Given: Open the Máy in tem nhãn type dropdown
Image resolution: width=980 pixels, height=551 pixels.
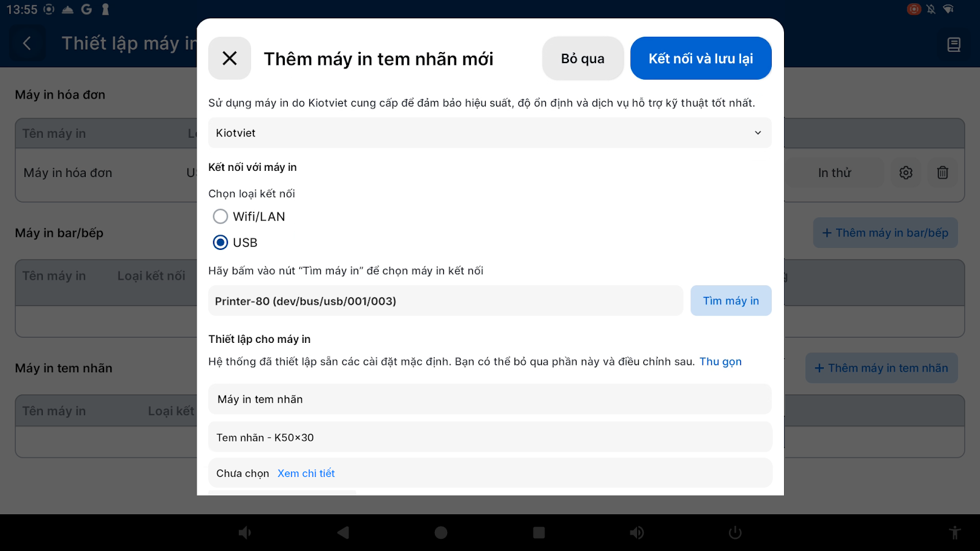Looking at the screenshot, I should click(x=489, y=399).
